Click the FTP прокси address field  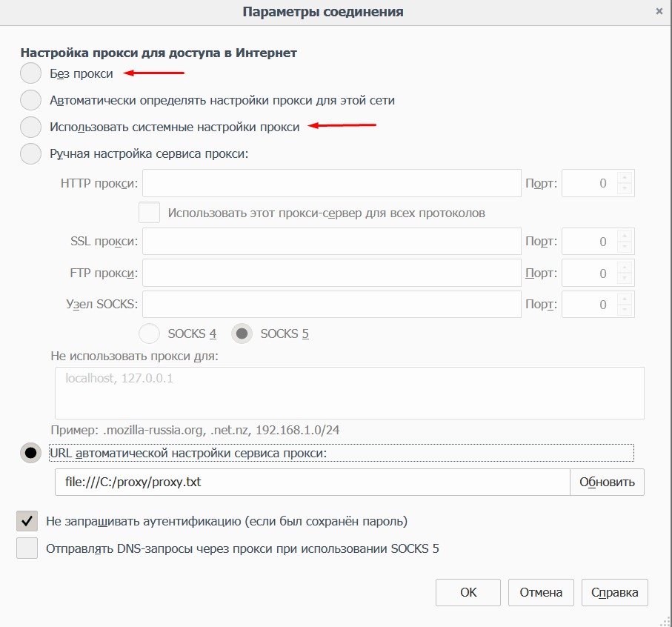point(332,273)
